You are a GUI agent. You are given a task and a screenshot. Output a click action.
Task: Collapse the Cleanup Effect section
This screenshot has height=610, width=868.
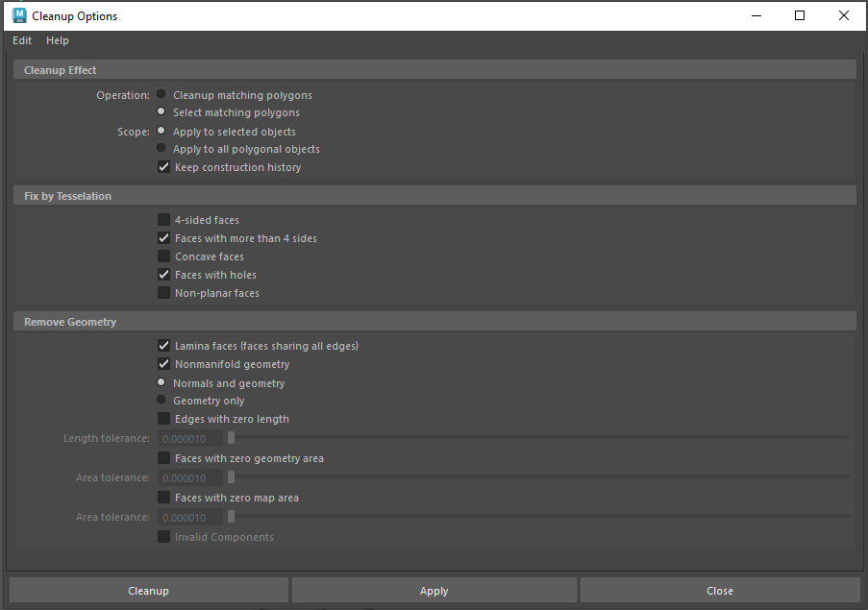click(61, 70)
